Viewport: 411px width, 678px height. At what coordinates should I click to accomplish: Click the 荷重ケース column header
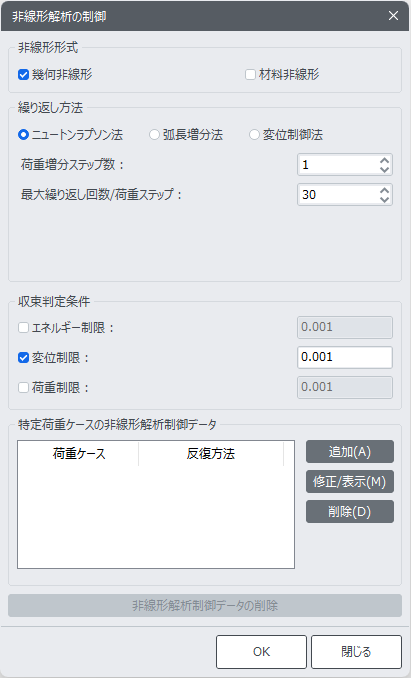pyautogui.click(x=79, y=454)
